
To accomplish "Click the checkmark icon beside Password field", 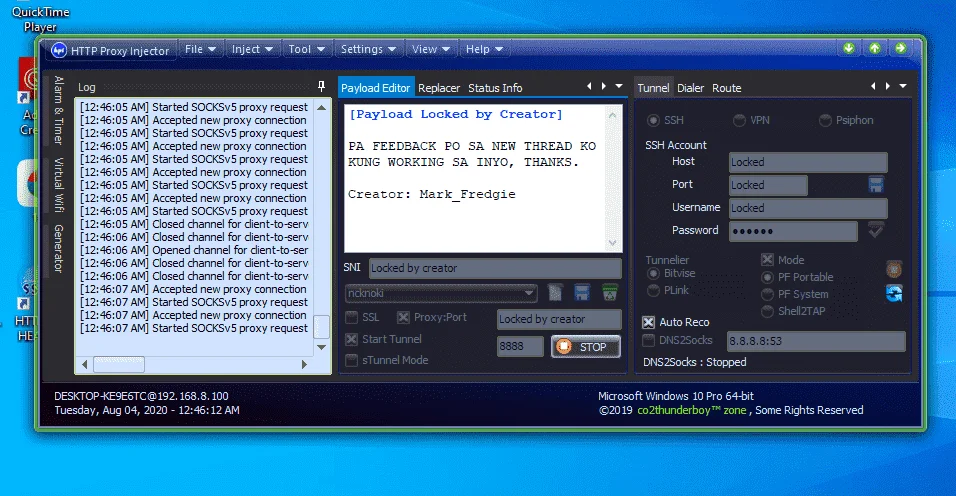I will tap(876, 230).
